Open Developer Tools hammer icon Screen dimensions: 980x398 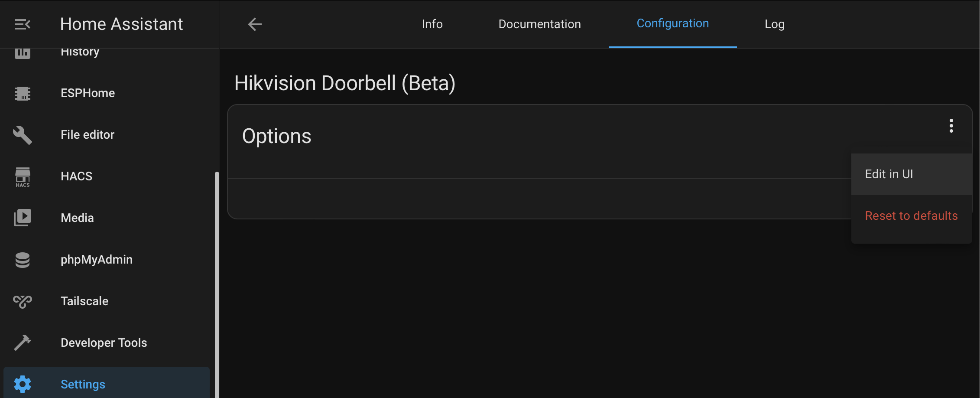tap(22, 343)
